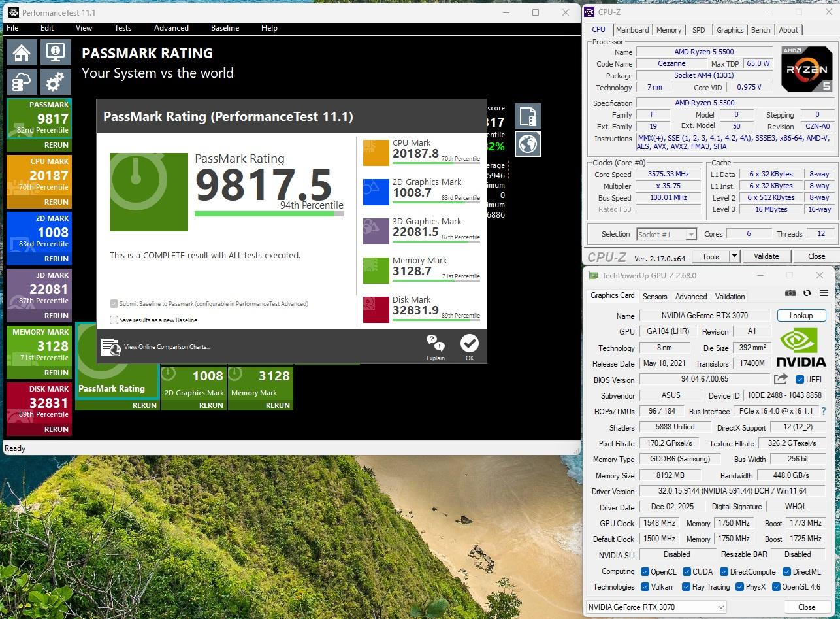Click the 3D Graphics Mark purple icon
840x619 pixels.
coord(376,231)
